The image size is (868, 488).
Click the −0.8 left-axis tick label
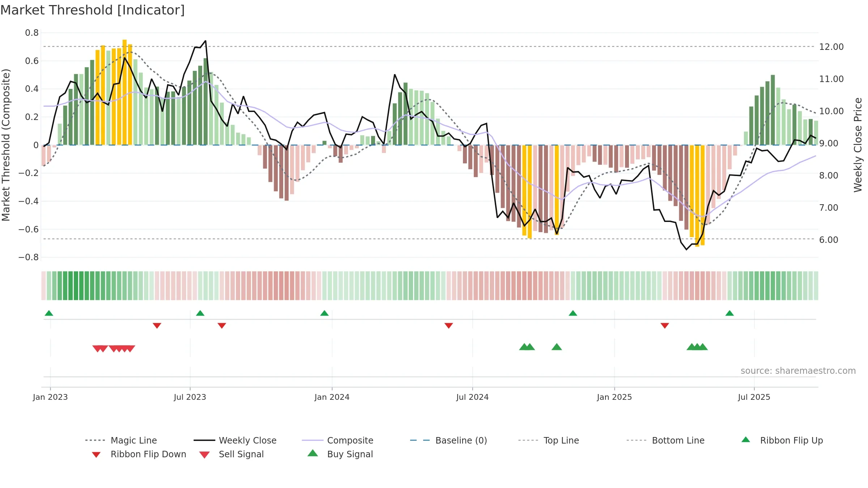click(29, 257)
